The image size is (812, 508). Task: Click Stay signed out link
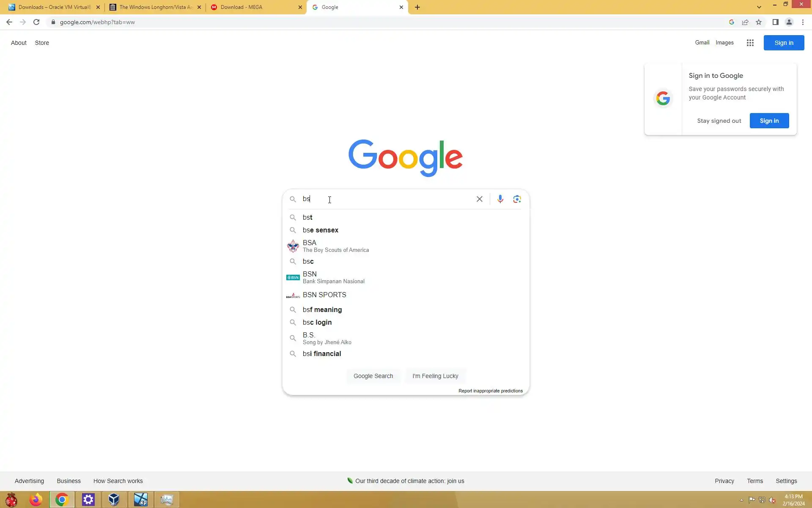(719, 121)
